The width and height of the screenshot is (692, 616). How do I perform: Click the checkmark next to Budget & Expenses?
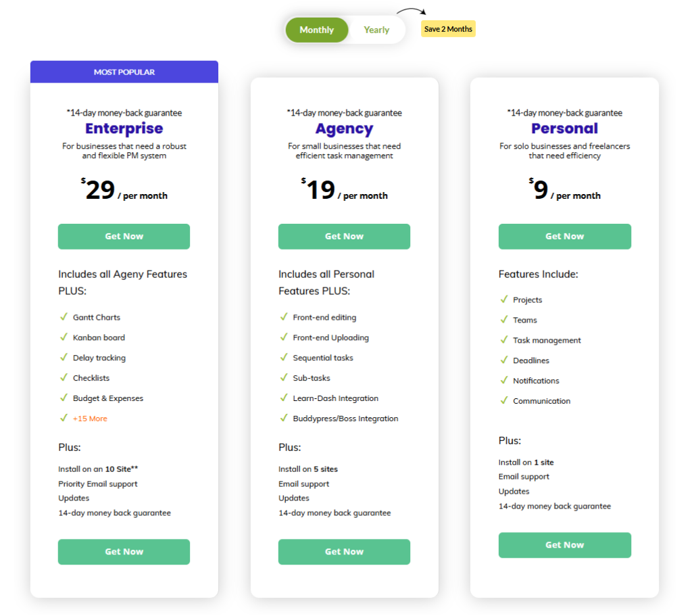[x=64, y=398]
